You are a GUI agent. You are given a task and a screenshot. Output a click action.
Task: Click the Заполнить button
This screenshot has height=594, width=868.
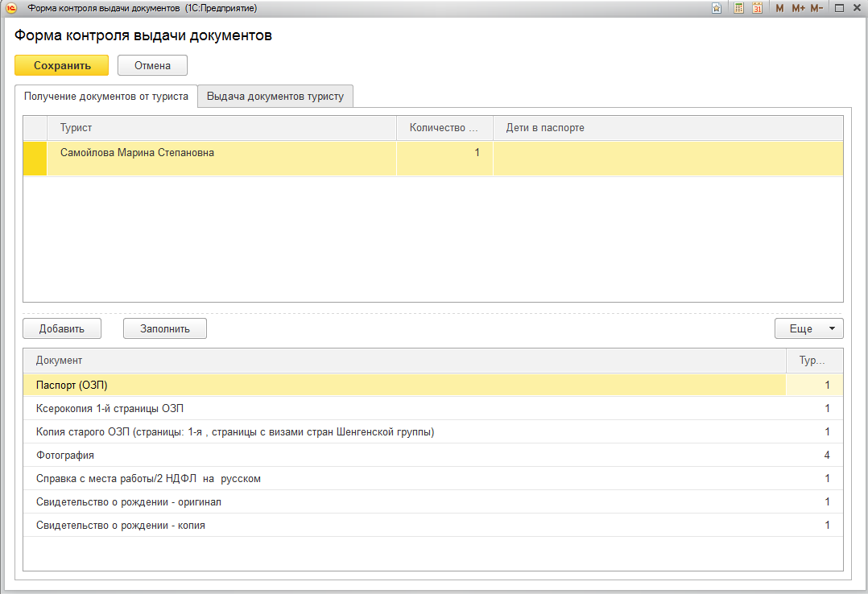tap(165, 328)
